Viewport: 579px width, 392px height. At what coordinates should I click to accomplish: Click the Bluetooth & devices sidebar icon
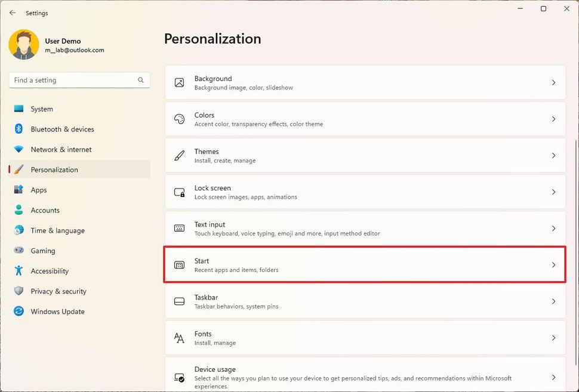tap(19, 129)
